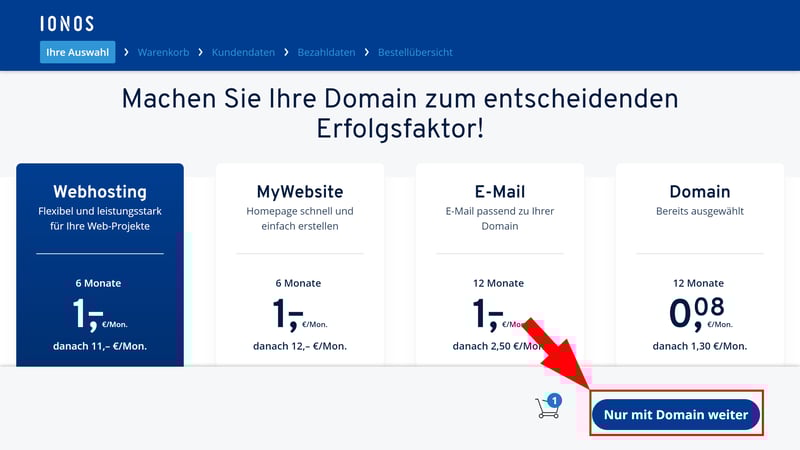The height and width of the screenshot is (450, 800).
Task: Select the Ihre Auswahl step
Action: point(78,52)
